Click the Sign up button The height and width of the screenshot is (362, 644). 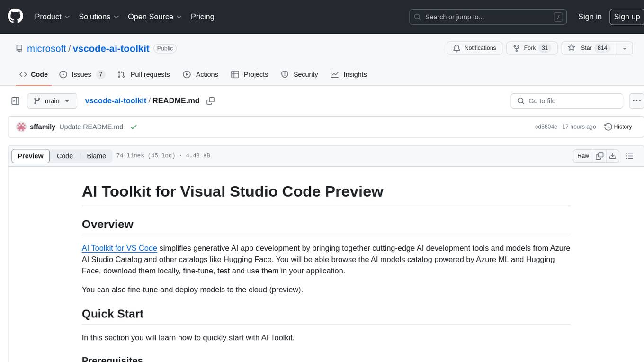click(626, 17)
